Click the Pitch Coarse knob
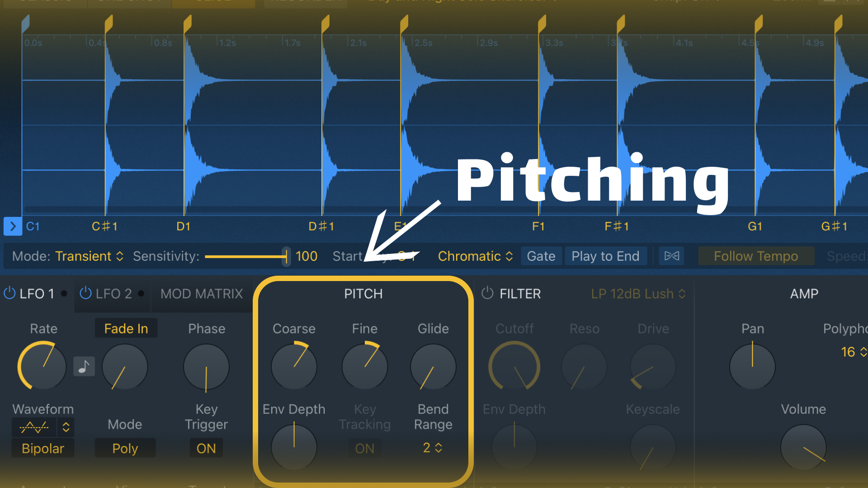The width and height of the screenshot is (868, 488). point(294,366)
